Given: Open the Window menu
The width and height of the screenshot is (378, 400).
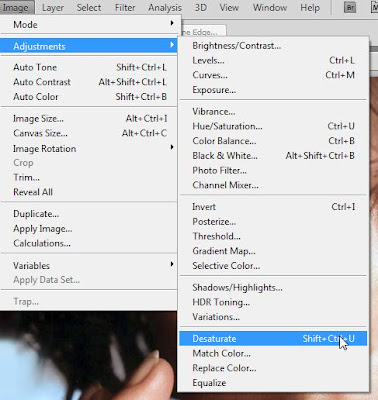Looking at the screenshot, I should 270,7.
